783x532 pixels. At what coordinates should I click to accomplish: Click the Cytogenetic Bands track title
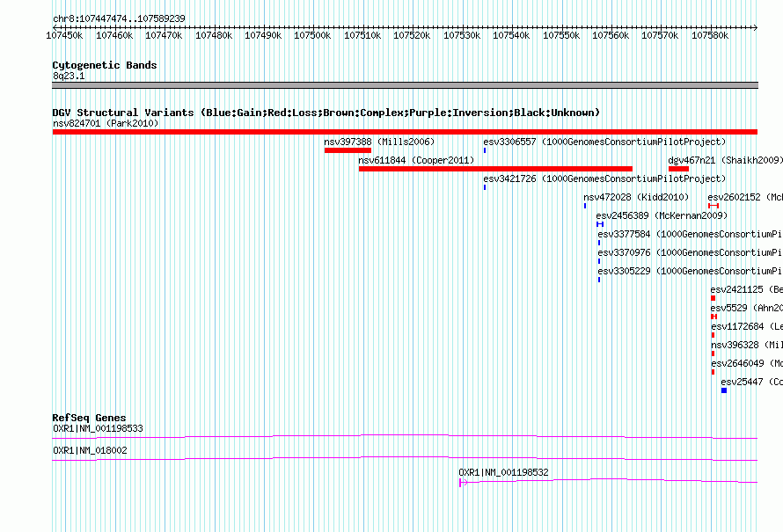pos(105,65)
